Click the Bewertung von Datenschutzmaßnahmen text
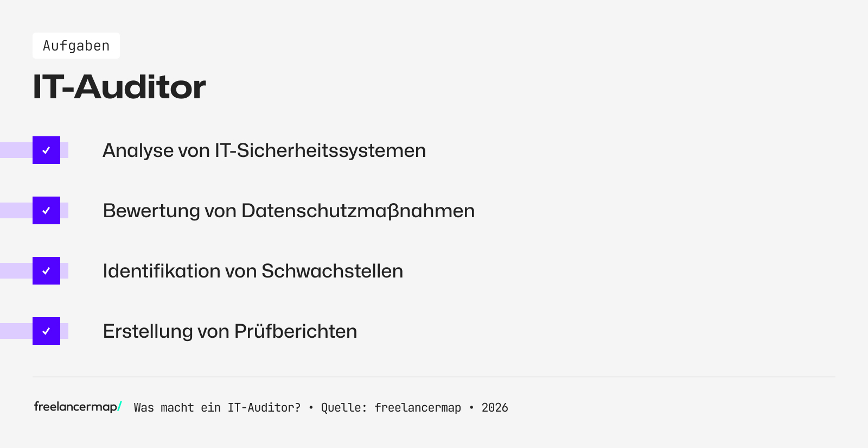The width and height of the screenshot is (868, 448). pyautogui.click(x=289, y=211)
